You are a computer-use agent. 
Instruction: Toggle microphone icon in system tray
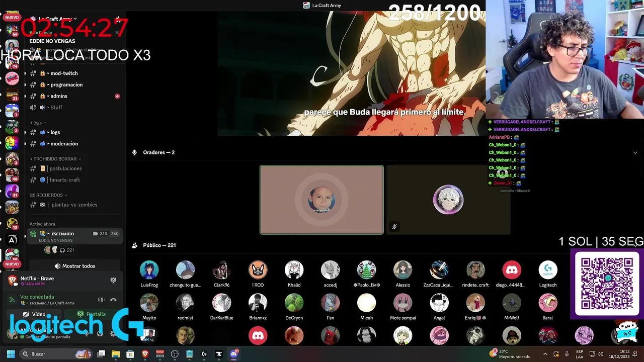coord(567,354)
